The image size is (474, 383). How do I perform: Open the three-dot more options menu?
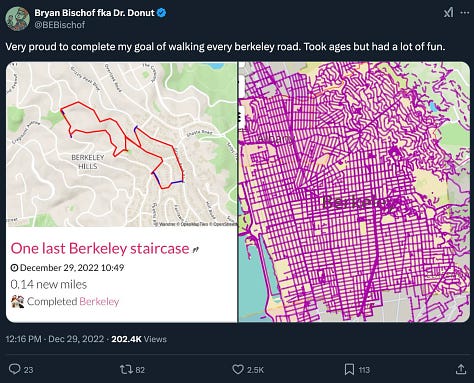(x=465, y=13)
